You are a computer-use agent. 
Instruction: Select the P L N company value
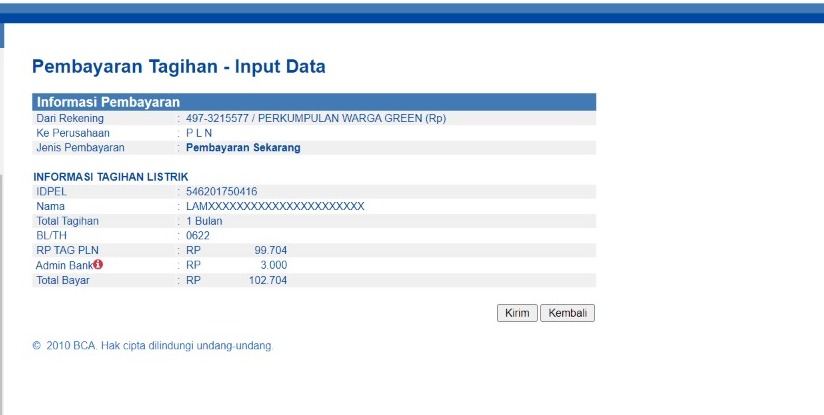199,132
